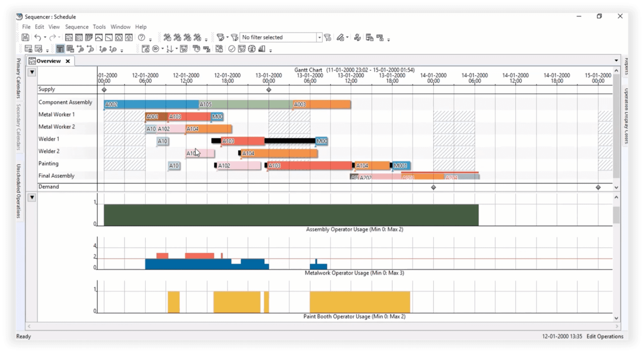This screenshot has height=353, width=644.
Task: Select the A002 operation bar
Action: pyautogui.click(x=151, y=104)
